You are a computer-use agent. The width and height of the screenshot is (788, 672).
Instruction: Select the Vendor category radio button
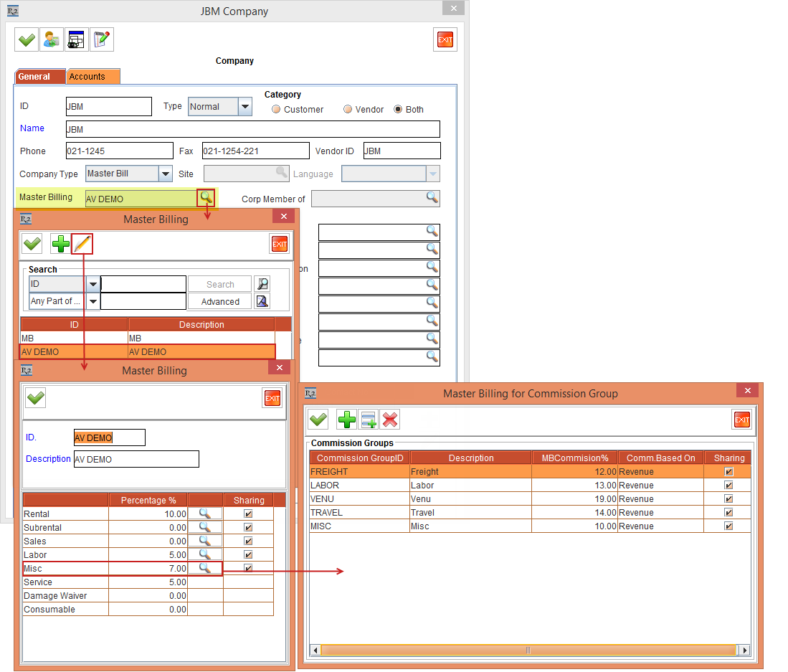tap(348, 110)
